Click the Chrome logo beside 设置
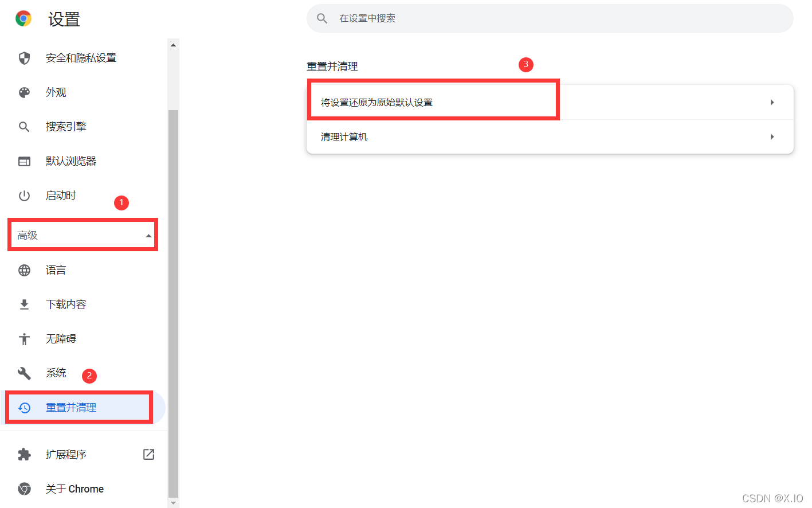The image size is (812, 508). tap(23, 19)
